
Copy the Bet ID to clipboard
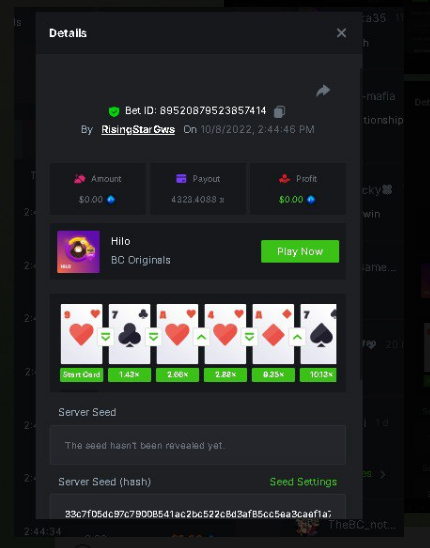[279, 111]
